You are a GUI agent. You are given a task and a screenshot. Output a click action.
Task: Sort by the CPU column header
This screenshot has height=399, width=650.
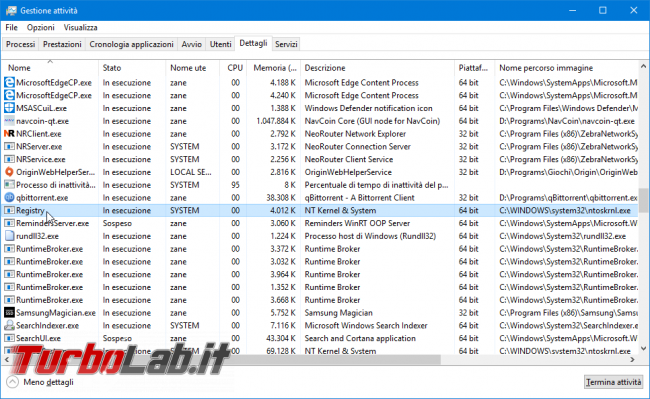(x=233, y=68)
